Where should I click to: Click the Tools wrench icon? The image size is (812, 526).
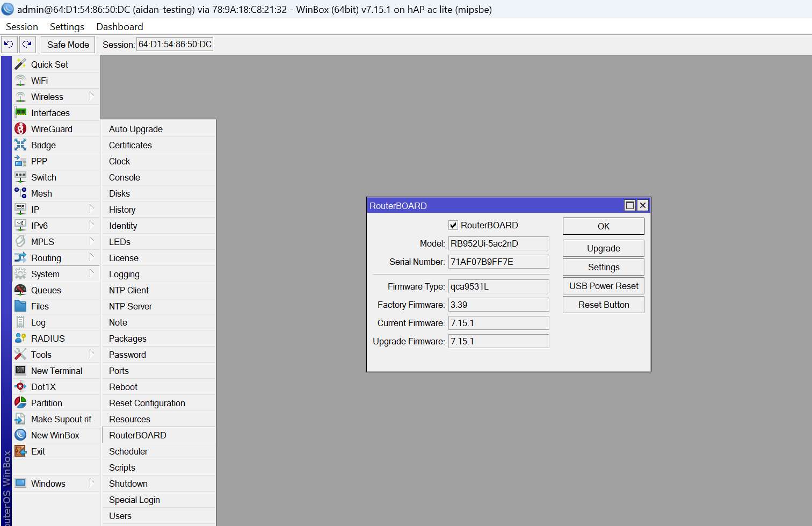click(x=20, y=354)
